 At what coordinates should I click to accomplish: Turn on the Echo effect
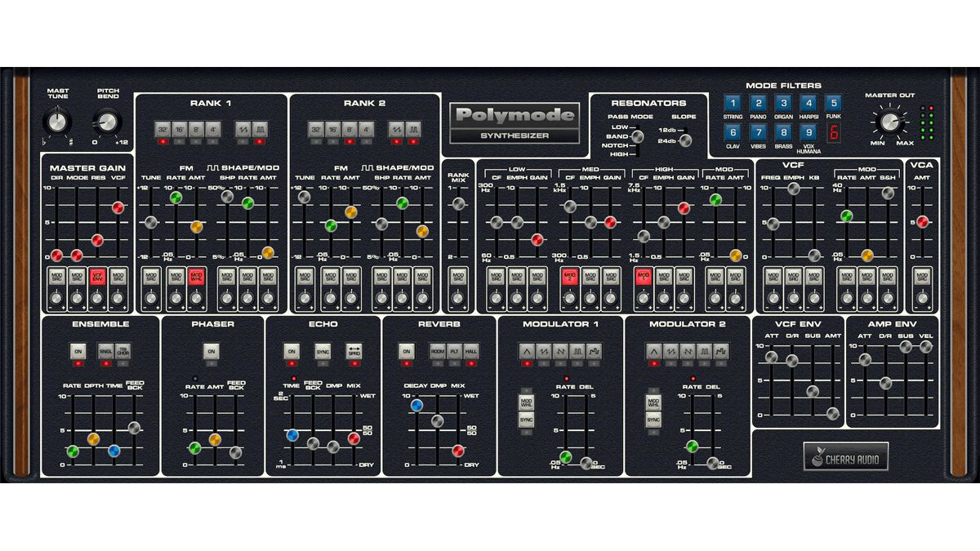pyautogui.click(x=291, y=351)
